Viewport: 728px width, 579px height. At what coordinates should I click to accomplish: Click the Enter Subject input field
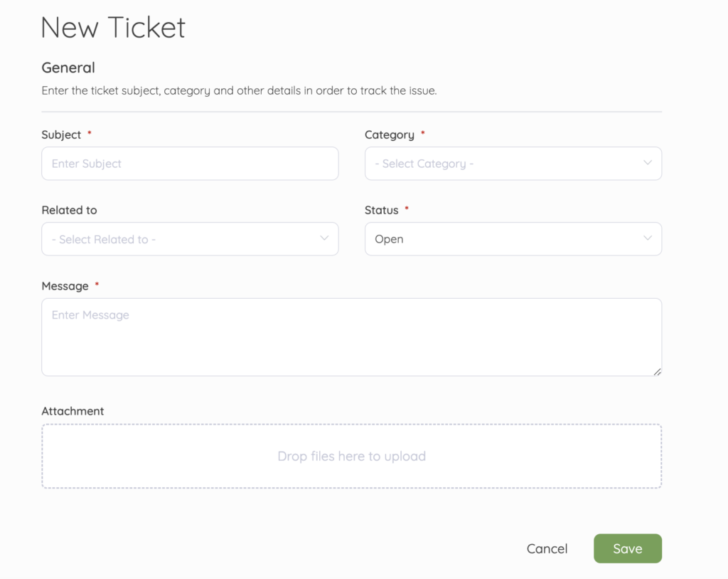pos(190,164)
